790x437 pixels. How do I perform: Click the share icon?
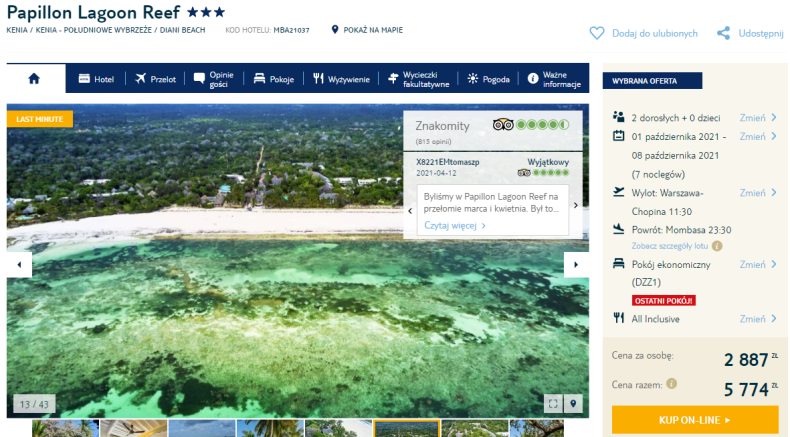tap(723, 33)
